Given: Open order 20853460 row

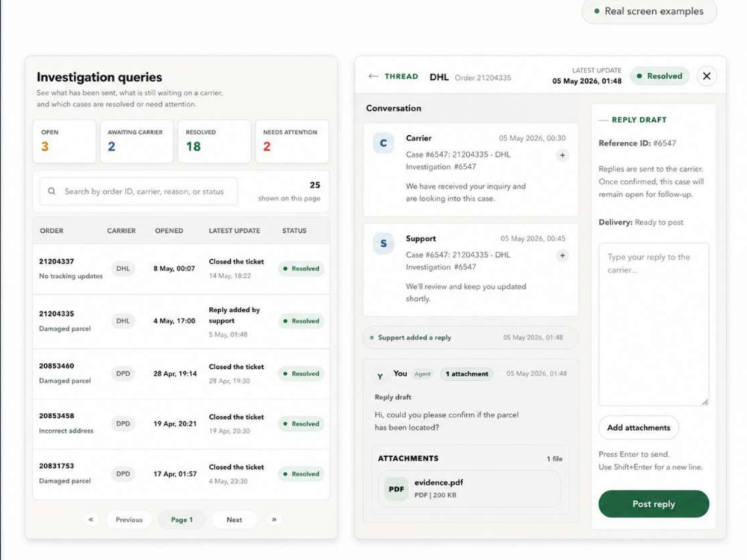Looking at the screenshot, I should tap(181, 374).
